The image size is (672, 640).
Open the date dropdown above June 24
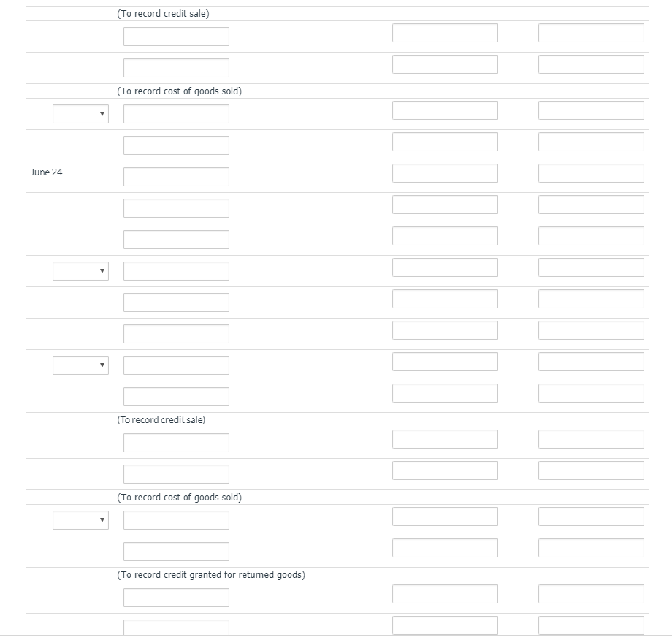(x=80, y=113)
